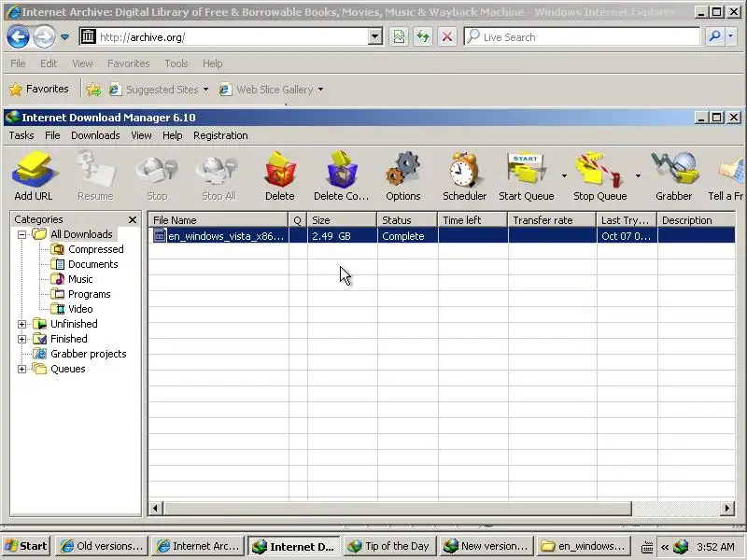Open the Start Queue dropdown arrow
The image size is (747, 560).
564,175
